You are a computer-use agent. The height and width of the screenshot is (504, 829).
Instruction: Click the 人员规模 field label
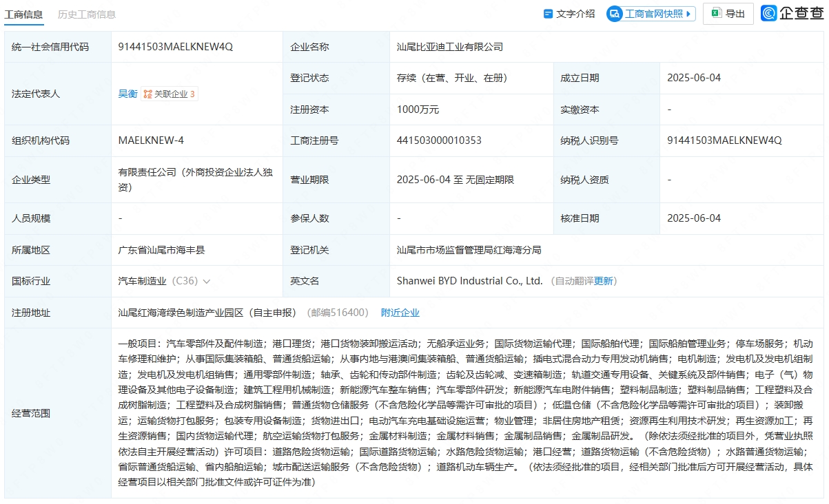click(x=31, y=218)
